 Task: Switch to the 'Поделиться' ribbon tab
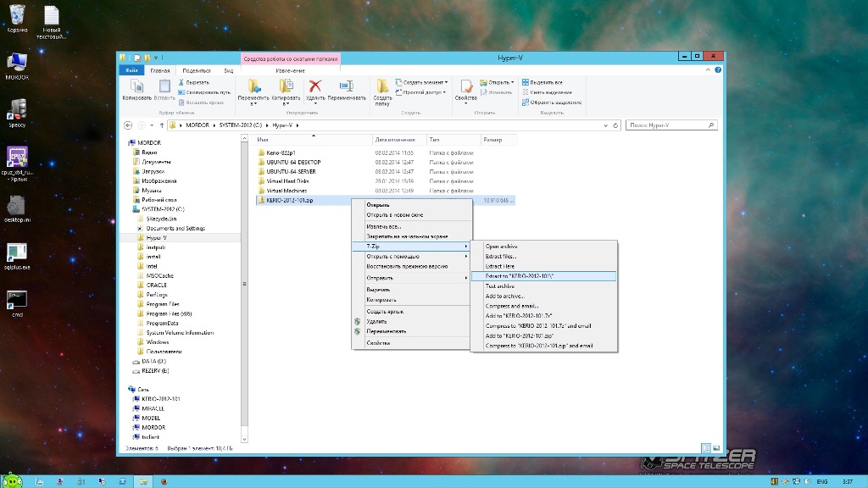pos(196,70)
